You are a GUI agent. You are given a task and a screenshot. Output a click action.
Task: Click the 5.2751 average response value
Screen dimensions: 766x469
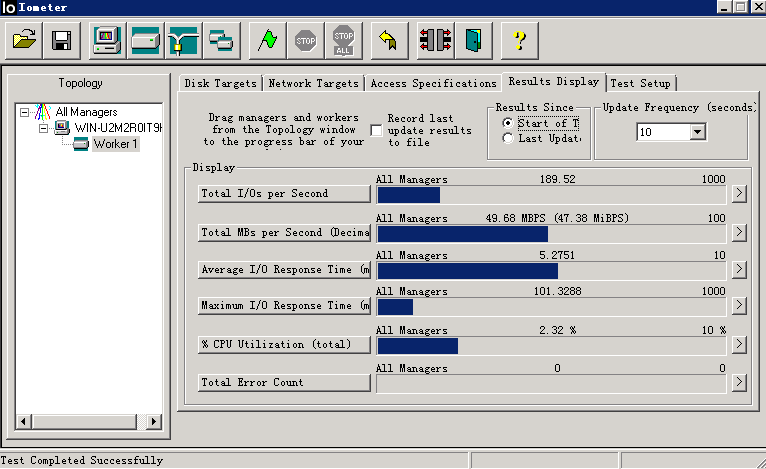(x=557, y=255)
